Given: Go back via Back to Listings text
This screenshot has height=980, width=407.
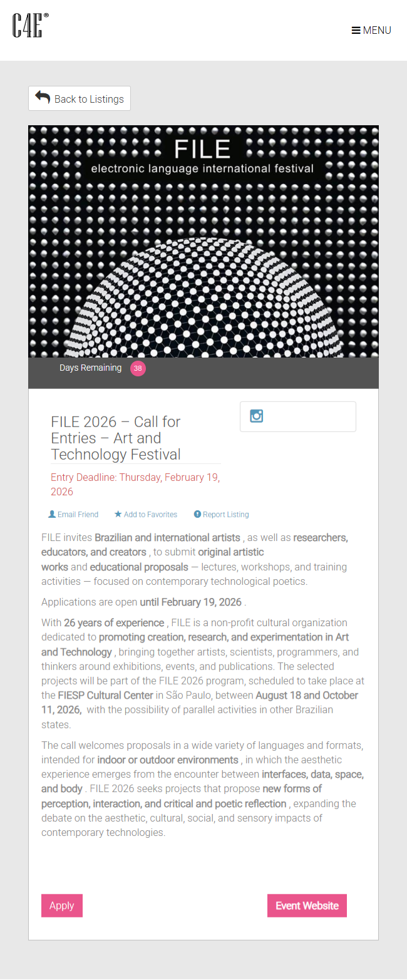Looking at the screenshot, I should point(89,99).
